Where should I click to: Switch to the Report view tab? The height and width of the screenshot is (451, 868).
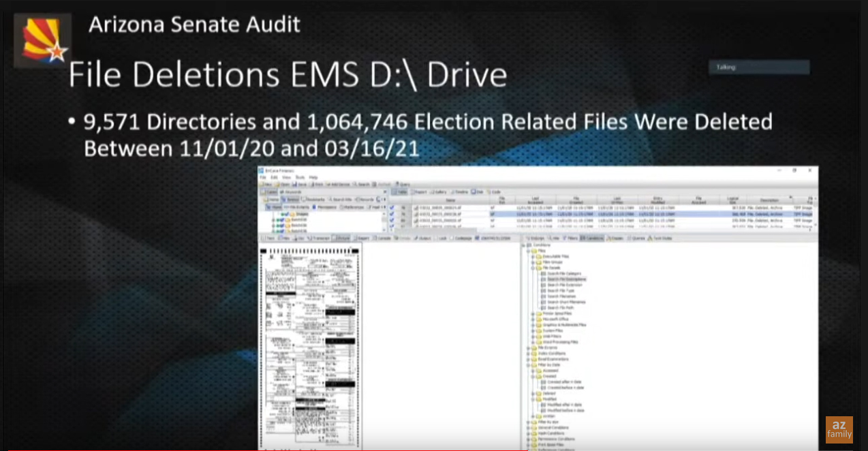tap(419, 192)
